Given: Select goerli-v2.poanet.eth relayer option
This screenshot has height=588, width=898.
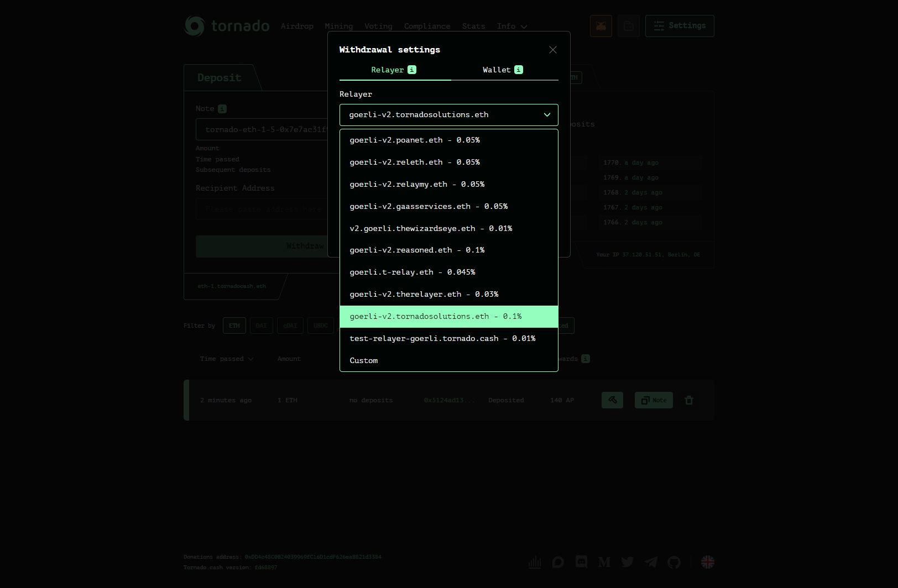Looking at the screenshot, I should pos(449,140).
